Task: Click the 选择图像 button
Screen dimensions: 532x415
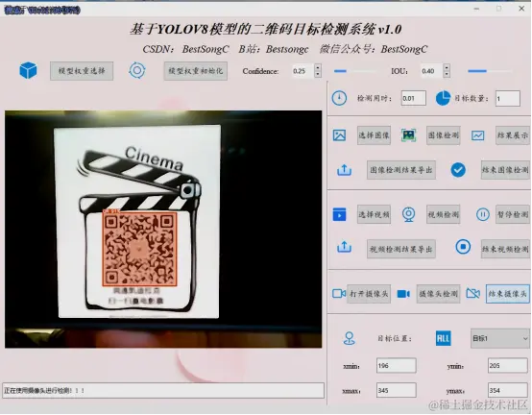Action: click(x=374, y=135)
